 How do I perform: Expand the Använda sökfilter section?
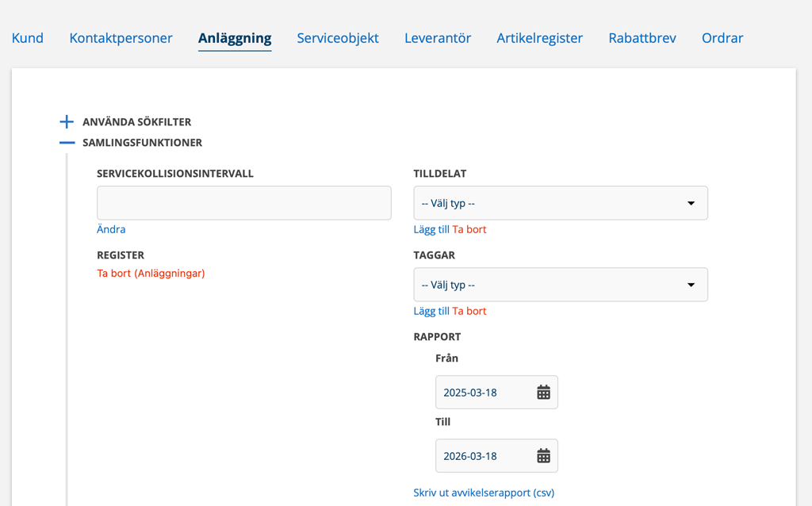coord(67,122)
